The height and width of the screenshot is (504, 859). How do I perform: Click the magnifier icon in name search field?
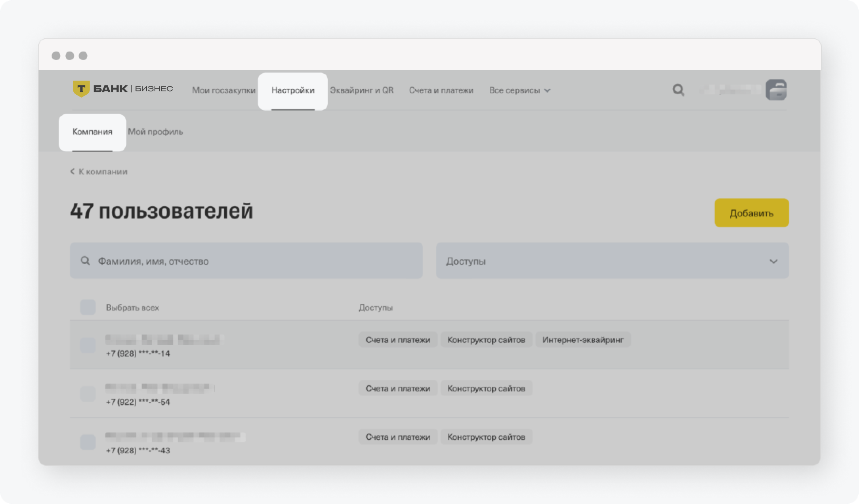[85, 261]
